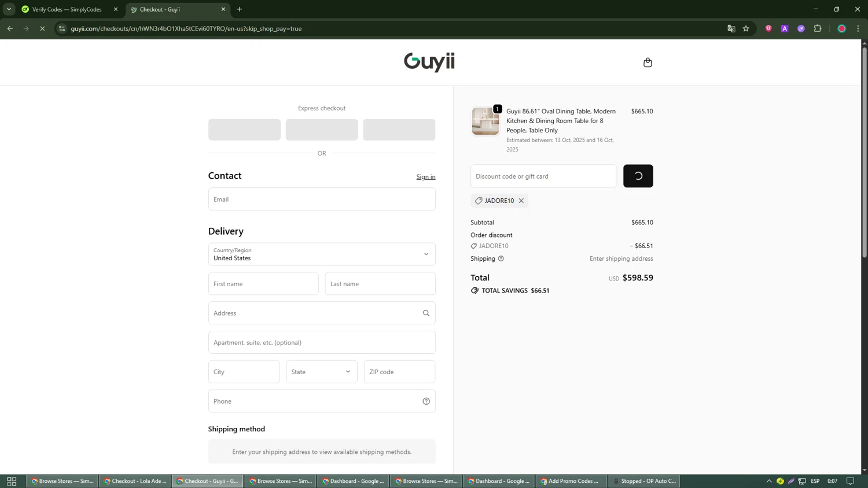
Task: Click the Email input field
Action: (x=322, y=199)
